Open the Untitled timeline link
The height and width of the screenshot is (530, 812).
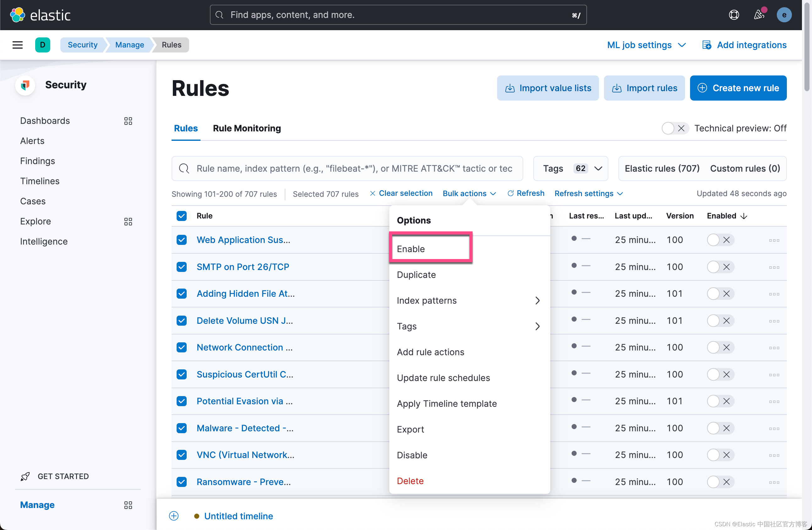239,516
